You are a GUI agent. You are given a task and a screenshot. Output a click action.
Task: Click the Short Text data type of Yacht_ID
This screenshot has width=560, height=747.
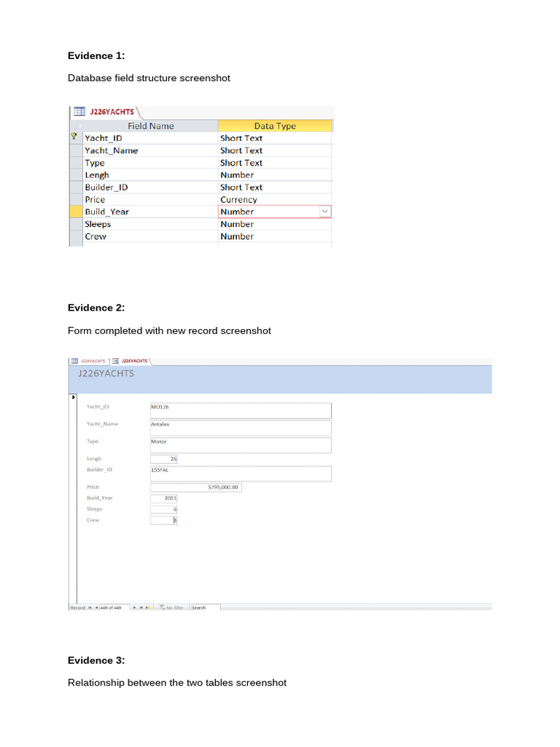(275, 138)
